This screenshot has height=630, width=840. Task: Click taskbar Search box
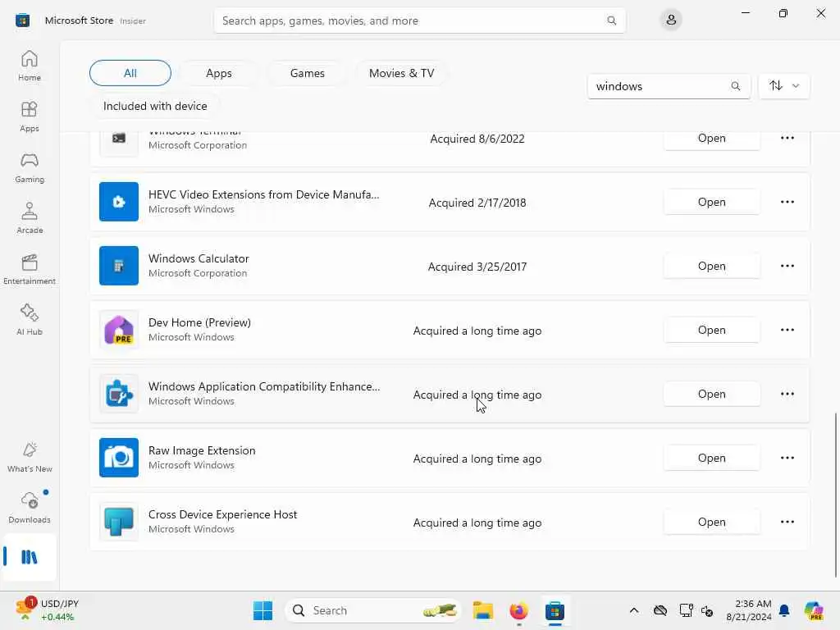(373, 610)
